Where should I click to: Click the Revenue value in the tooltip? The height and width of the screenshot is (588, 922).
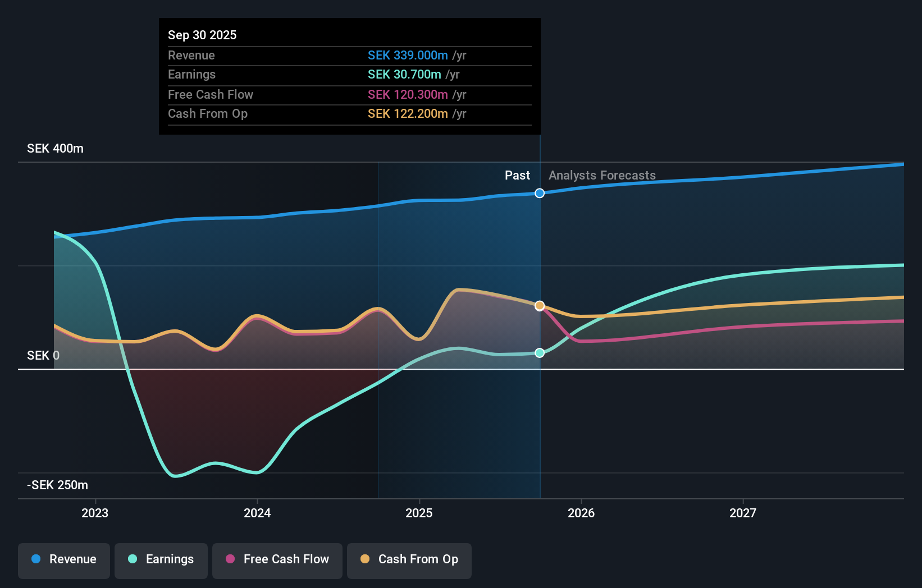point(408,56)
